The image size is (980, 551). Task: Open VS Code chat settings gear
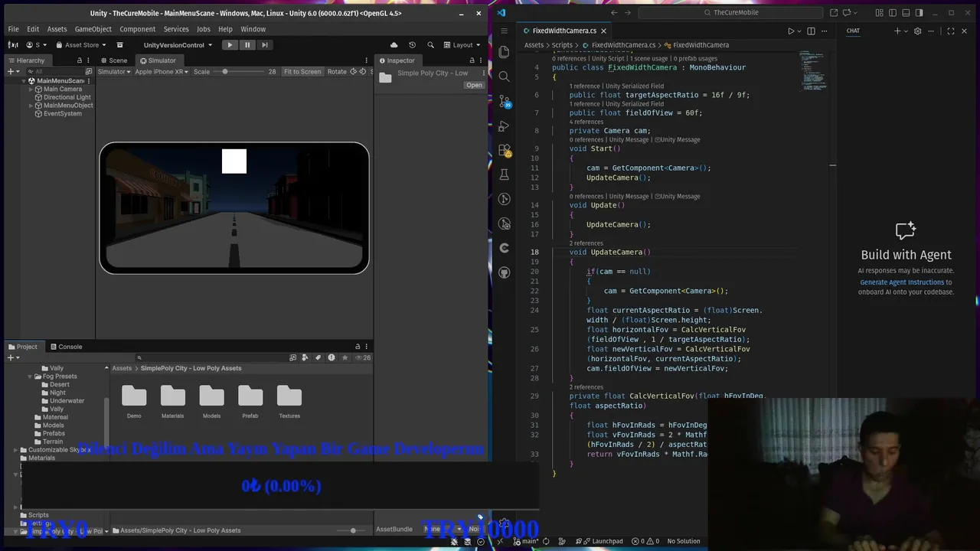[x=916, y=31]
